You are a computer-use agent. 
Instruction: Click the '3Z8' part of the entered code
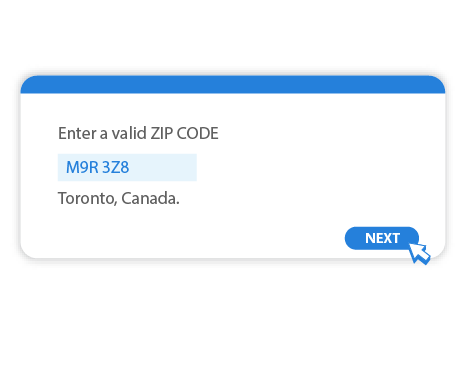(115, 167)
